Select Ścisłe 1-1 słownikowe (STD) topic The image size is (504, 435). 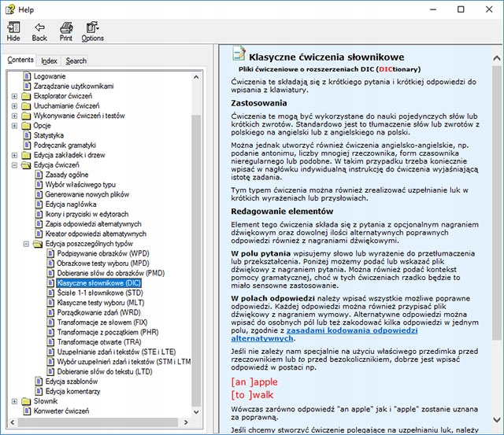(95, 293)
